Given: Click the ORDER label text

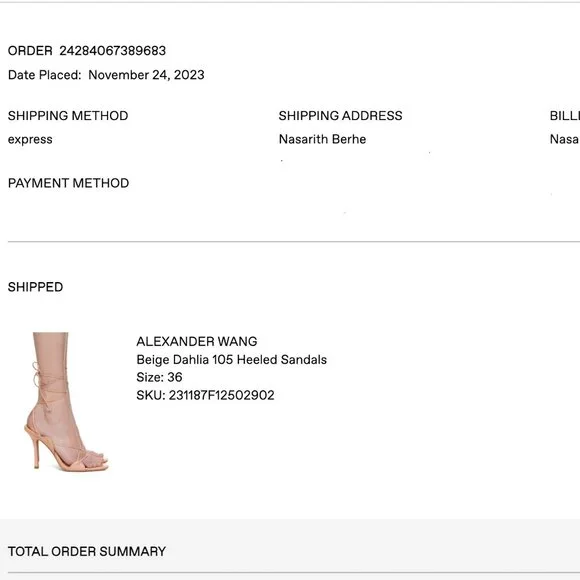Looking at the screenshot, I should tap(30, 51).
